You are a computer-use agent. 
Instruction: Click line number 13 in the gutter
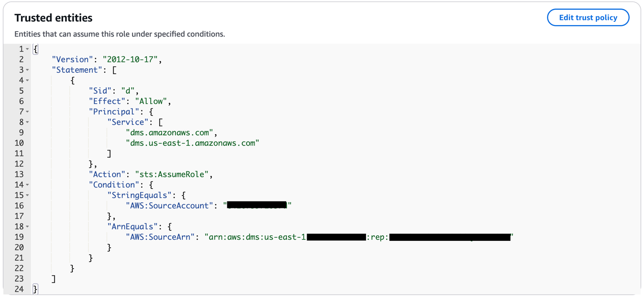point(19,174)
